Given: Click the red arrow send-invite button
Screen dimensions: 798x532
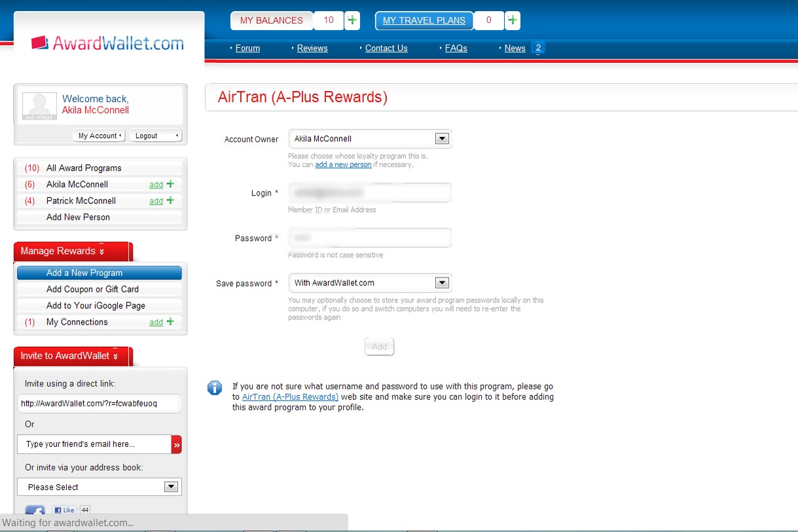Looking at the screenshot, I should 176,444.
